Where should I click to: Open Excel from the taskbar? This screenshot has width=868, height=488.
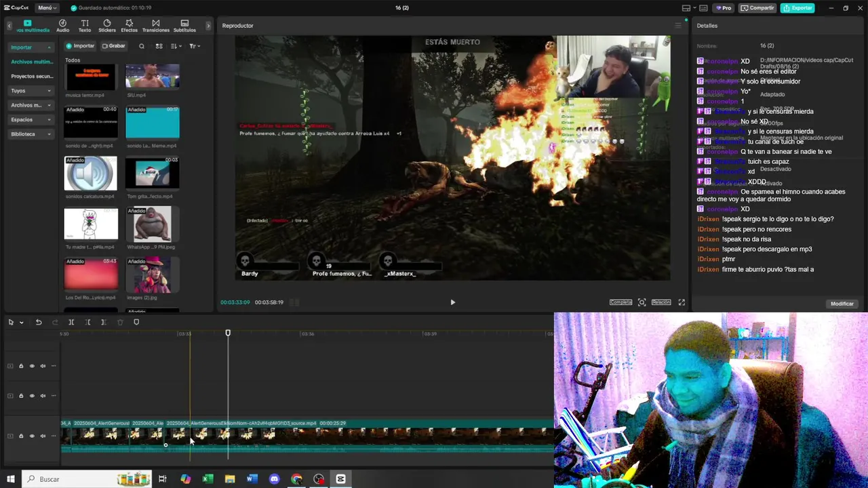208,479
